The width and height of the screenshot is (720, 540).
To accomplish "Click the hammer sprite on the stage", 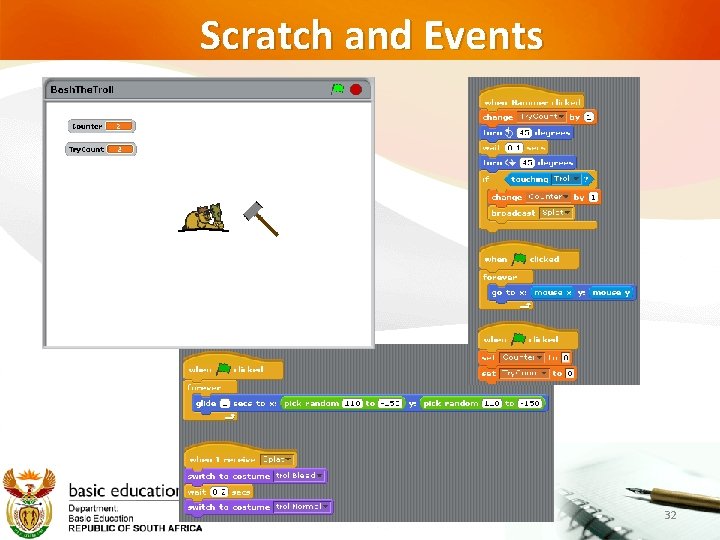I will click(261, 219).
